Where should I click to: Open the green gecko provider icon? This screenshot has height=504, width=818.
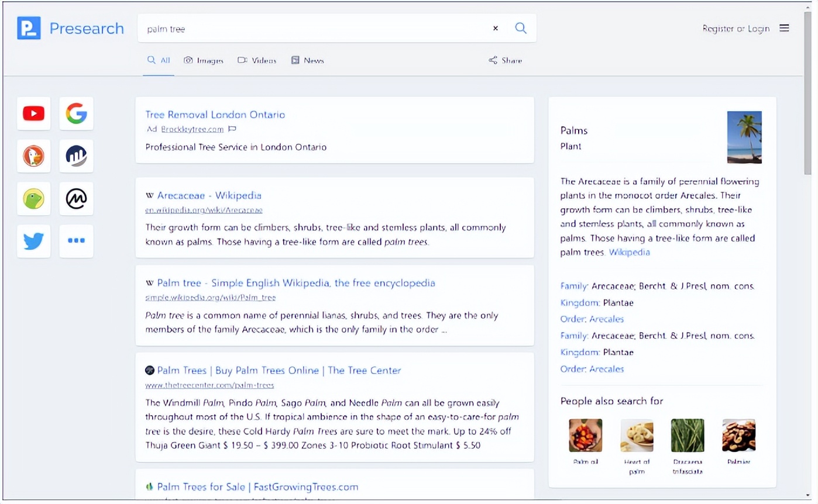click(34, 199)
